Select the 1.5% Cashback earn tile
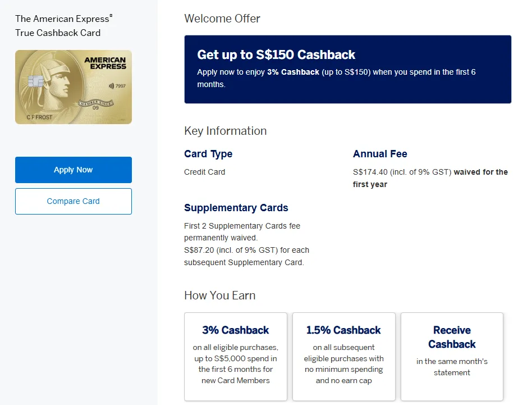Screen dimensions: 532x405 pos(343,357)
